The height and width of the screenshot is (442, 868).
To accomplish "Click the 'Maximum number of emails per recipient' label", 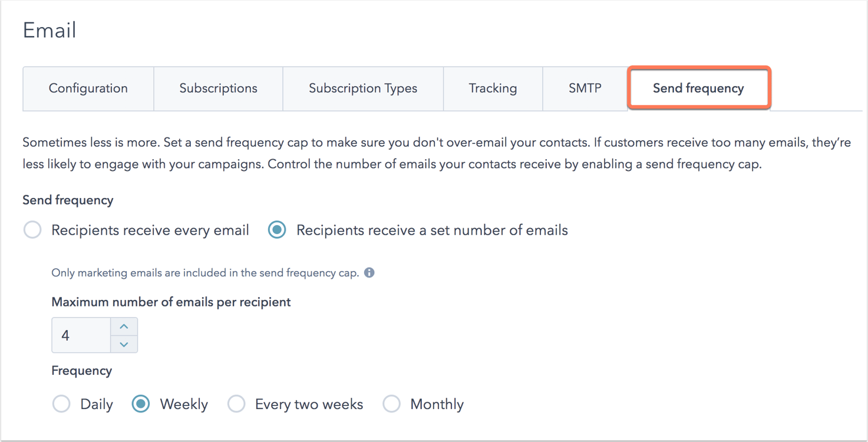I will coord(171,302).
